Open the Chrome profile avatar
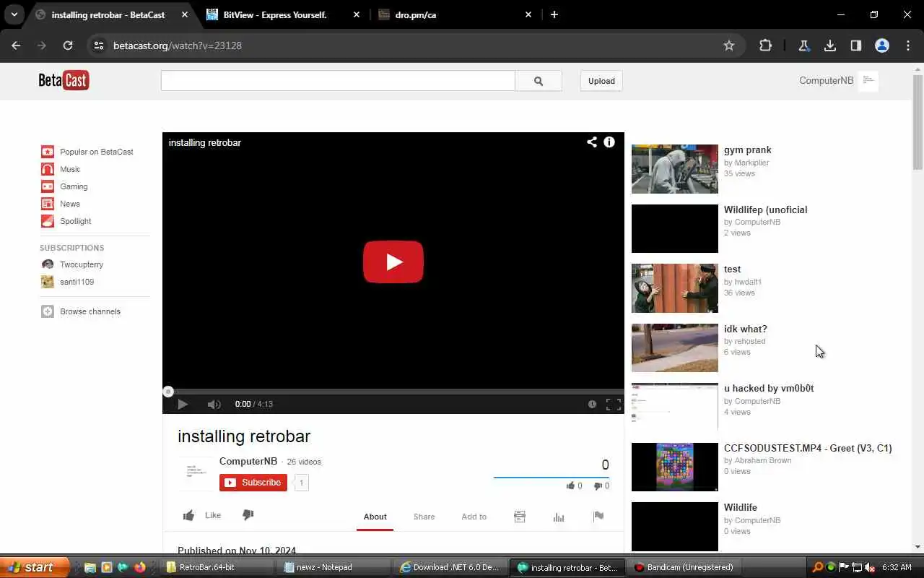This screenshot has width=924, height=578. point(882,46)
